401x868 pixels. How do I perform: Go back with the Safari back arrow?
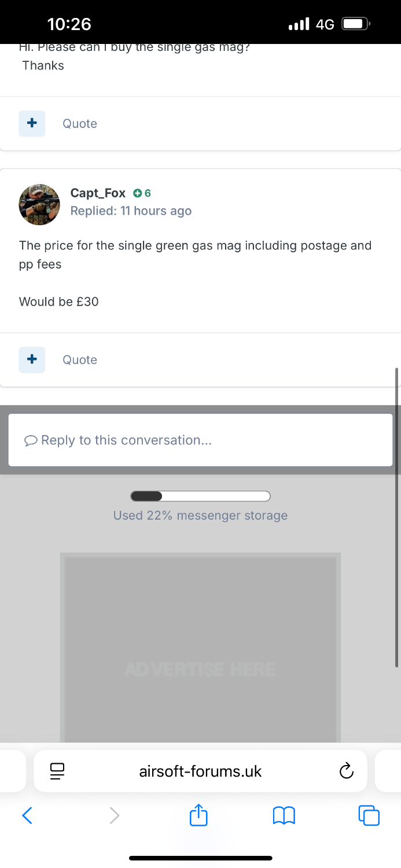point(27,815)
